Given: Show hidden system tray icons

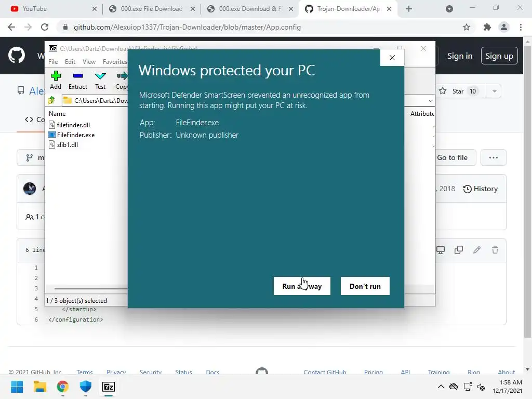Looking at the screenshot, I should 441,387.
